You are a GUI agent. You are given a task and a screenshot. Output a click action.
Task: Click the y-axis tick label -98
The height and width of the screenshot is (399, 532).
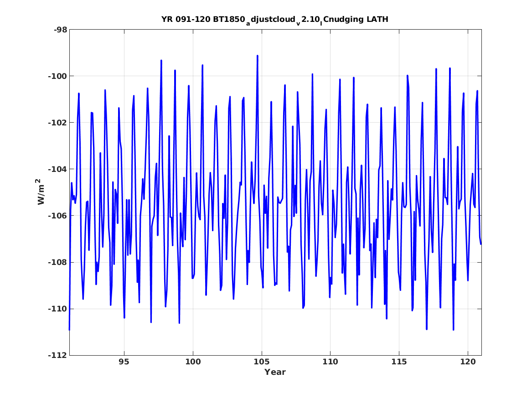(x=60, y=30)
